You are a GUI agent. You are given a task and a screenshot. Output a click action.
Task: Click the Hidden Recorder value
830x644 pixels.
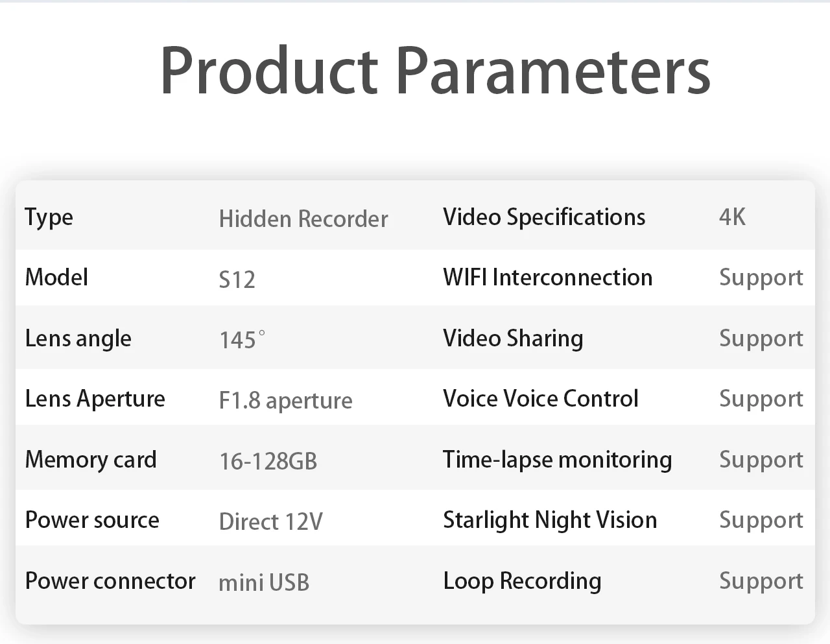coord(303,219)
